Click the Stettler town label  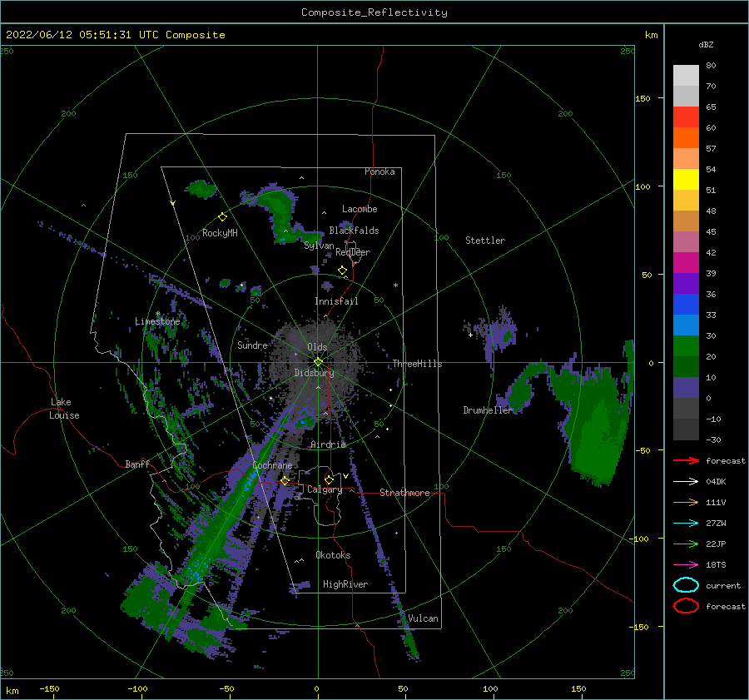(485, 241)
